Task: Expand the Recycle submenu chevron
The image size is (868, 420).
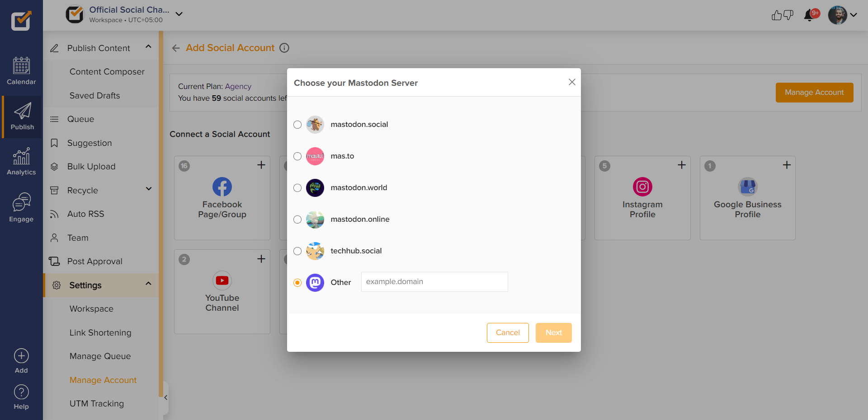Action: click(148, 189)
